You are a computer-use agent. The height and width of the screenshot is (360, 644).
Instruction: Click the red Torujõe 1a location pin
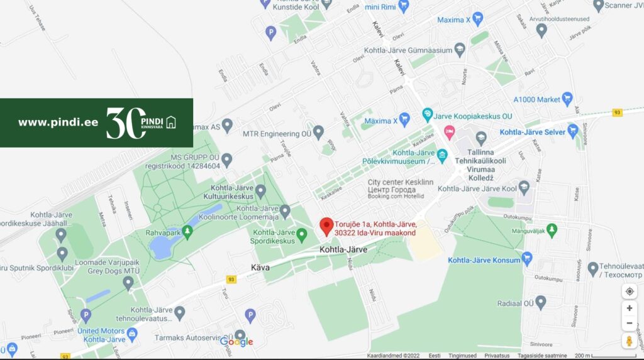click(x=326, y=227)
